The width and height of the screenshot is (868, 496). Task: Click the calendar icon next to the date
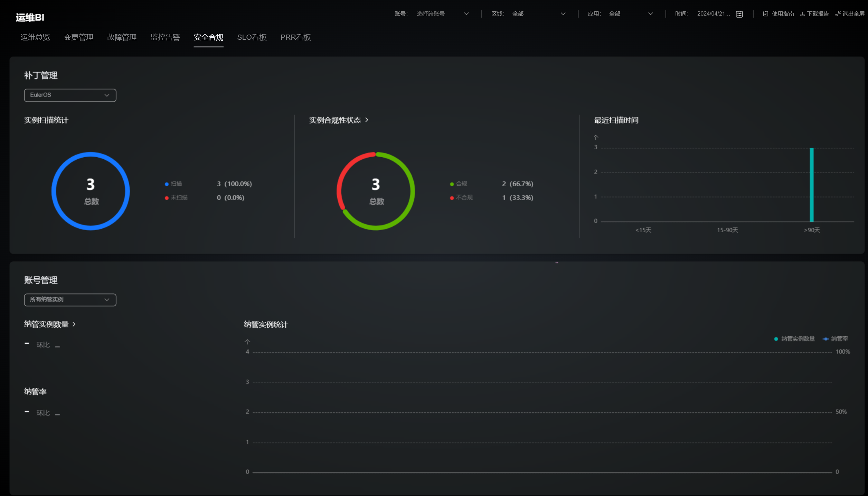click(739, 14)
